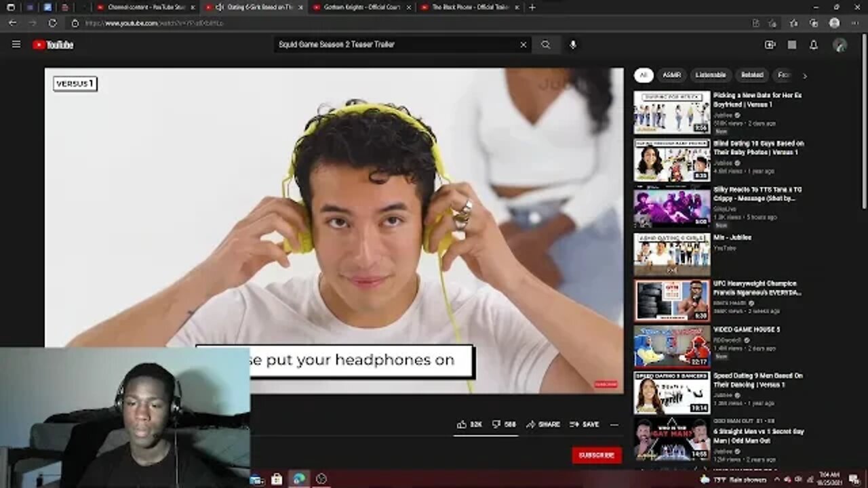Select the All filter chip

[x=644, y=75]
